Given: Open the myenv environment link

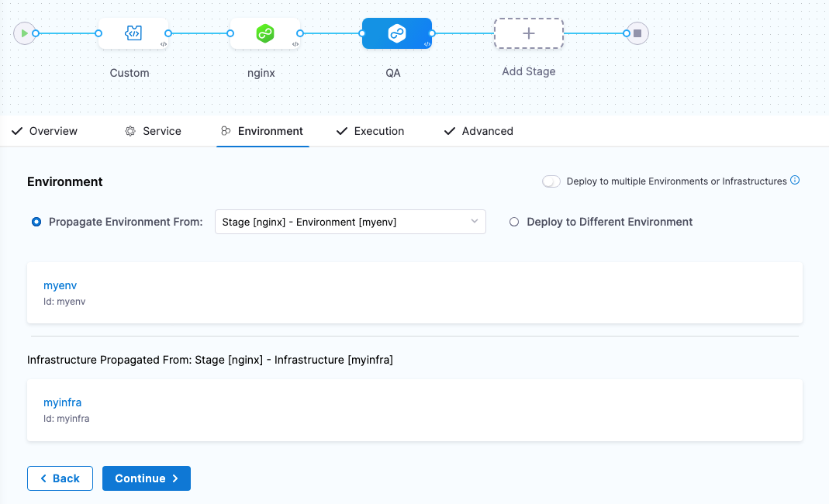Looking at the screenshot, I should 60,285.
